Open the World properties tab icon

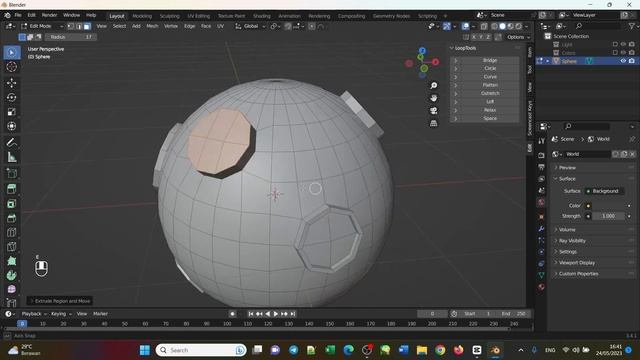coord(541,202)
